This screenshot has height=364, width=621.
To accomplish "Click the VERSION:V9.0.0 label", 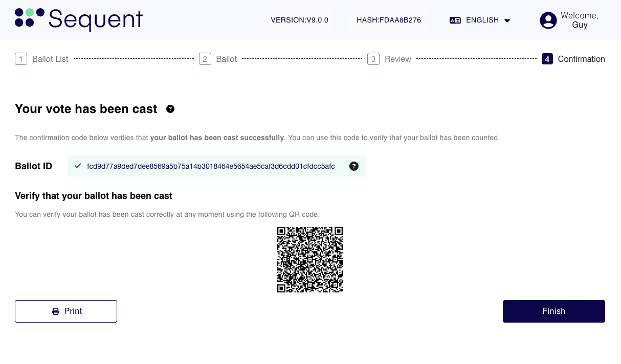I will click(299, 20).
